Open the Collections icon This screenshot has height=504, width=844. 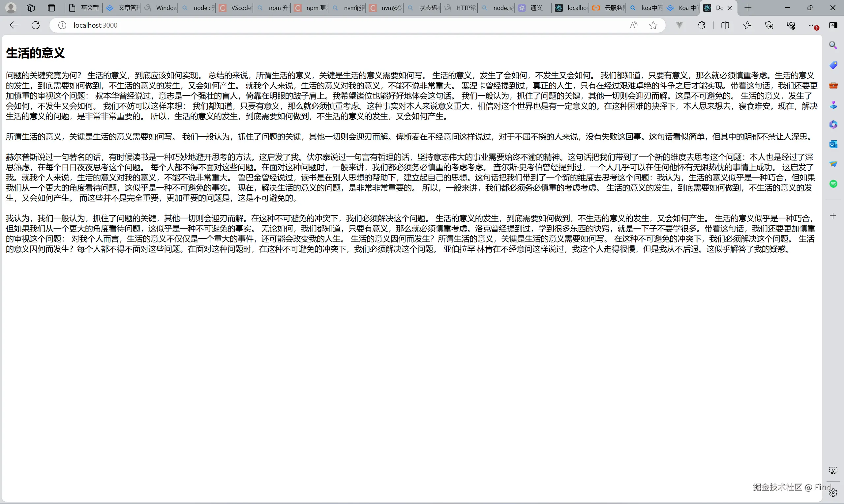click(x=769, y=25)
